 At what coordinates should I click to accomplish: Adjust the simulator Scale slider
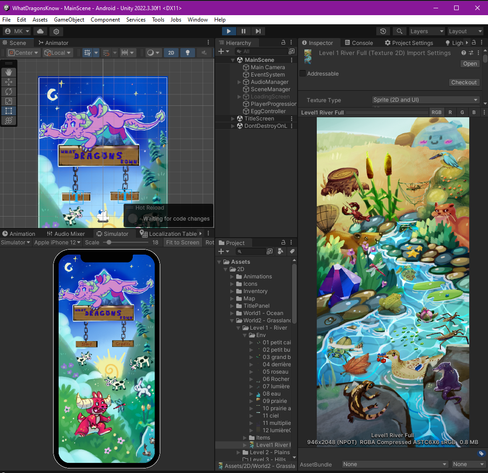coord(125,242)
